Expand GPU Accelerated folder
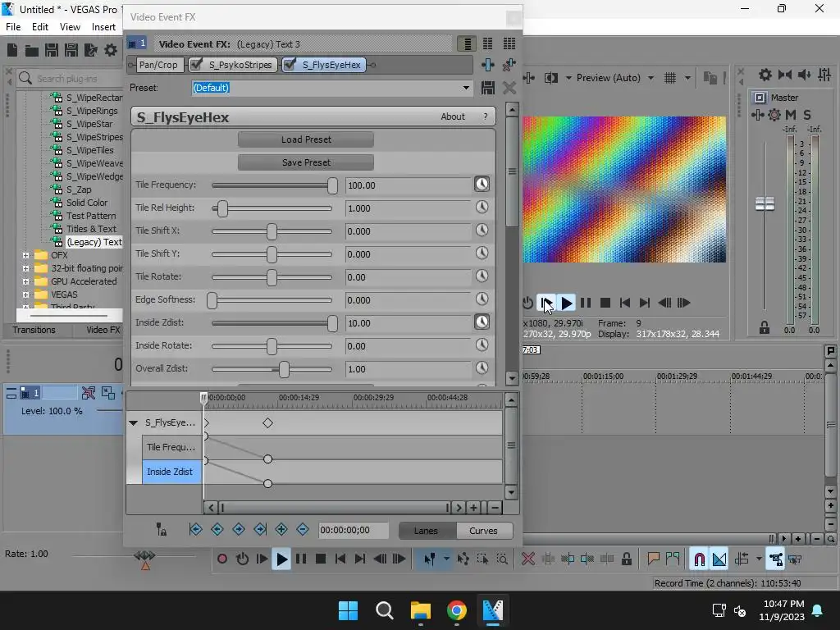Screen dimensions: 840x630 pyautogui.click(x=25, y=281)
